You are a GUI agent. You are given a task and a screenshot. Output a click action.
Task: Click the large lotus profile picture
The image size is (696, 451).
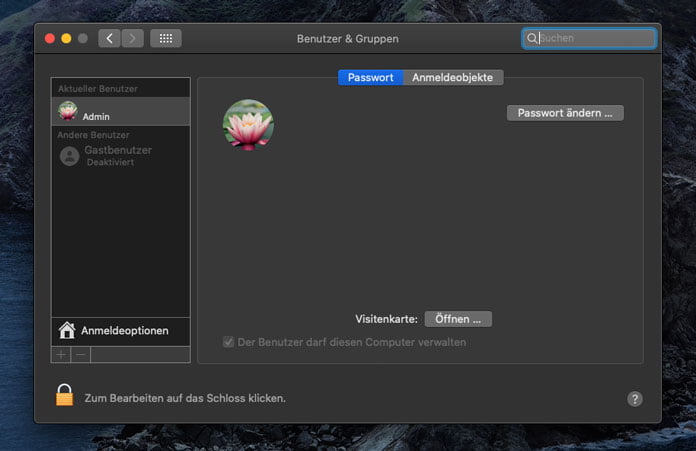[x=248, y=125]
